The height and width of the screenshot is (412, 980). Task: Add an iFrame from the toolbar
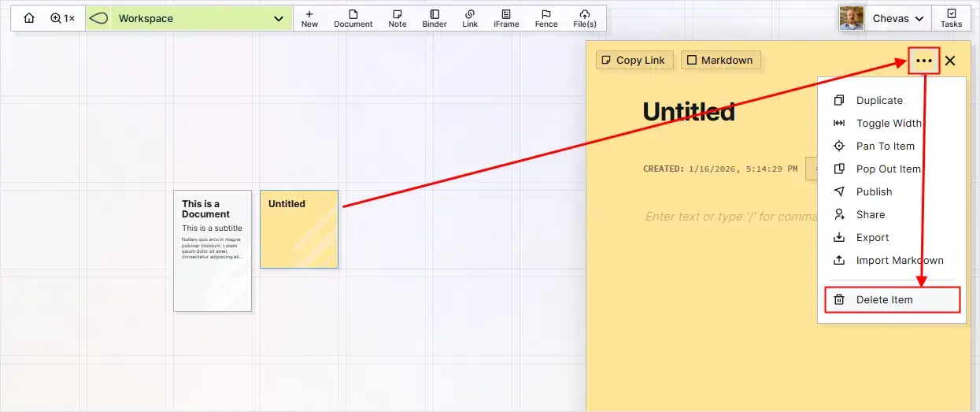tap(506, 18)
